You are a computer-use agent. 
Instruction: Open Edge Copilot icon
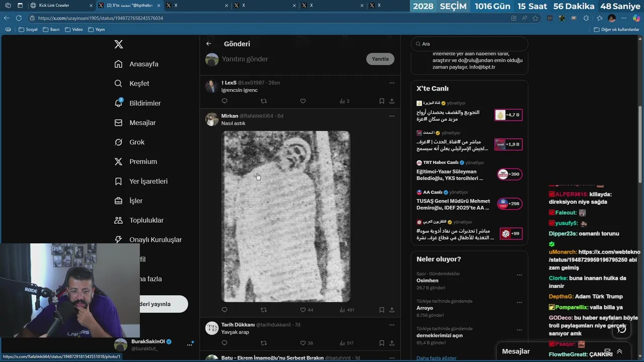point(636,18)
